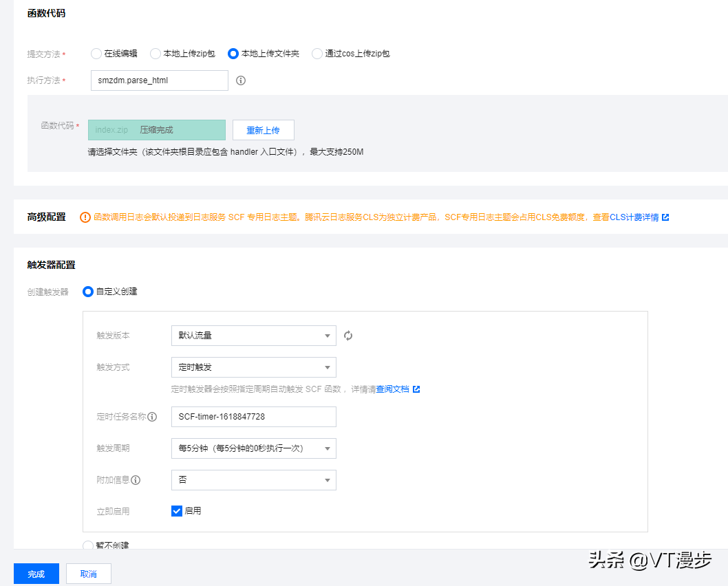This screenshot has width=728, height=586.
Task: Click the refresh icon next to 触发版本 dropdown
Action: [347, 336]
